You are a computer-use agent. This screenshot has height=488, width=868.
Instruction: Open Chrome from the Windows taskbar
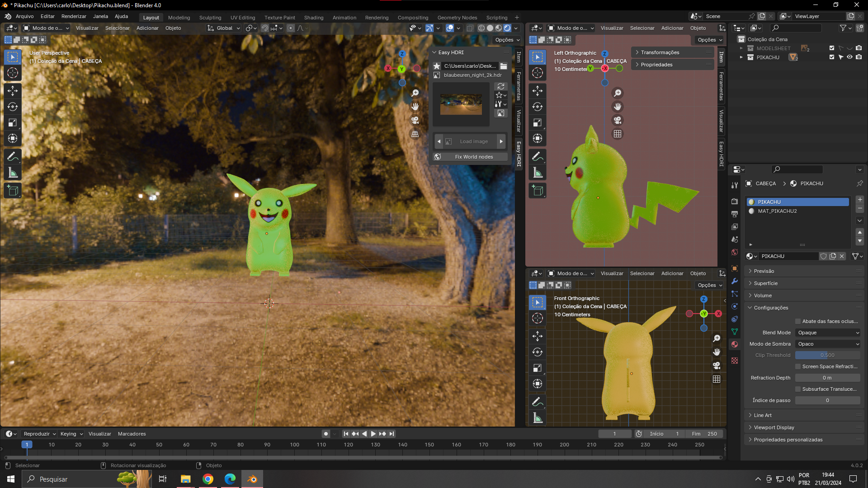208,479
